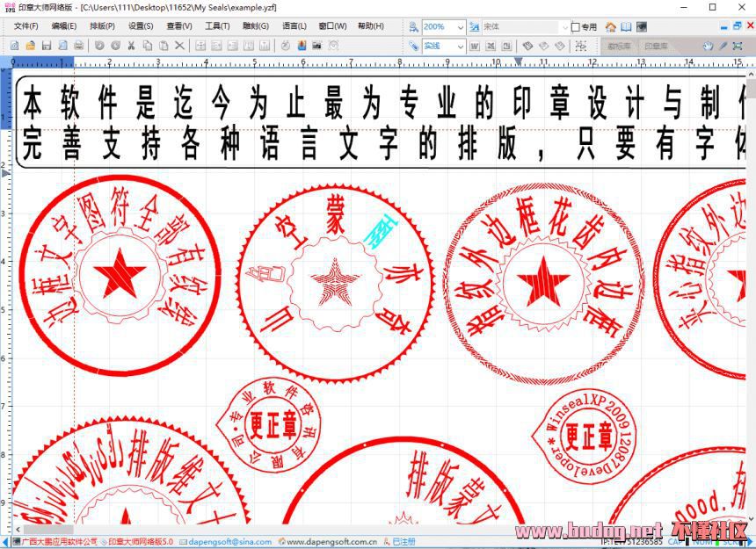Open the 设置(S) menu
The image size is (756, 549).
click(141, 26)
